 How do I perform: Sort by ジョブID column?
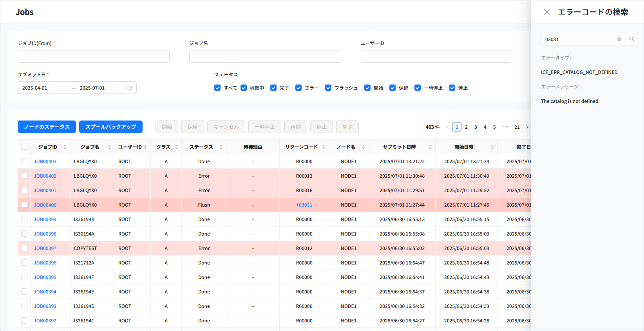pos(65,147)
